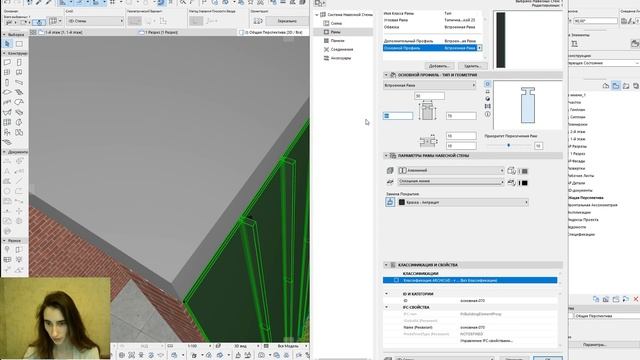Click the top preview icon beside the profile preview
The height and width of the screenshot is (360, 640).
[x=487, y=84]
